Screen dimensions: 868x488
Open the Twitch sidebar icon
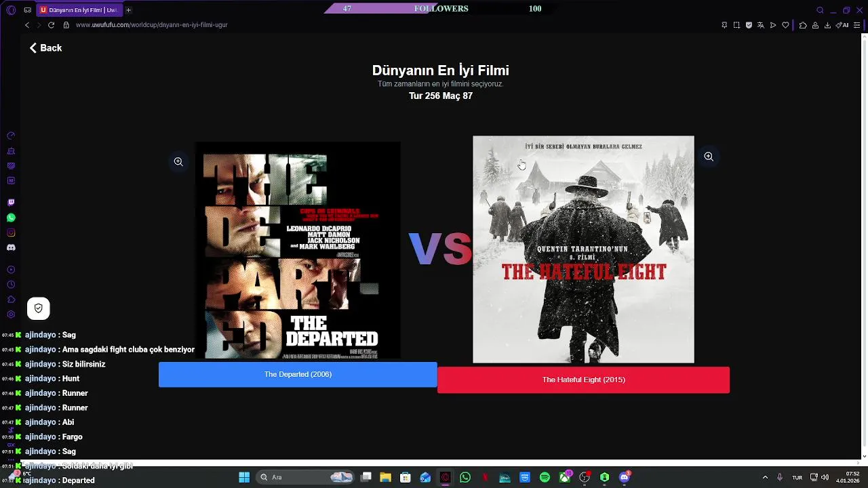coord(11,203)
